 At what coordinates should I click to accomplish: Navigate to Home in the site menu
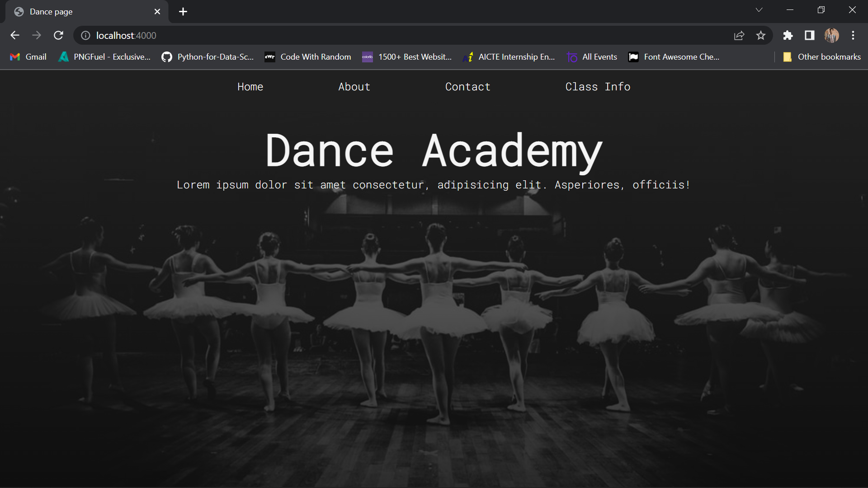[250, 87]
